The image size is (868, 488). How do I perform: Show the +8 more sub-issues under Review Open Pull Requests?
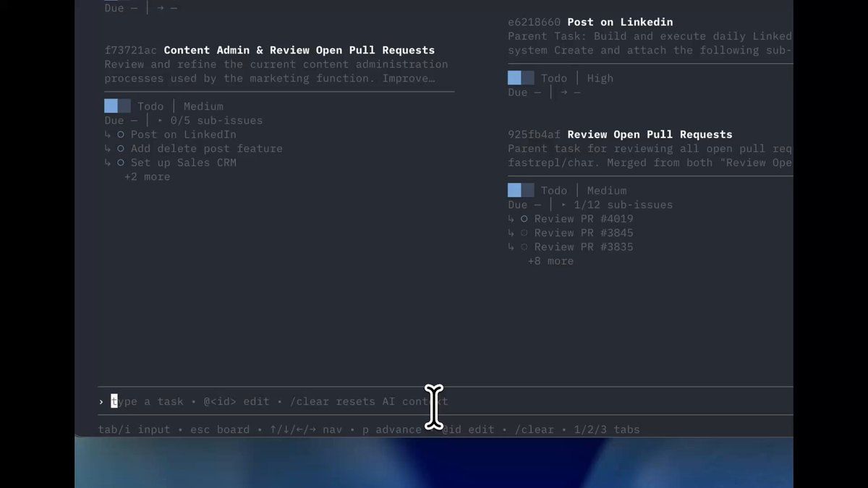[x=550, y=261]
